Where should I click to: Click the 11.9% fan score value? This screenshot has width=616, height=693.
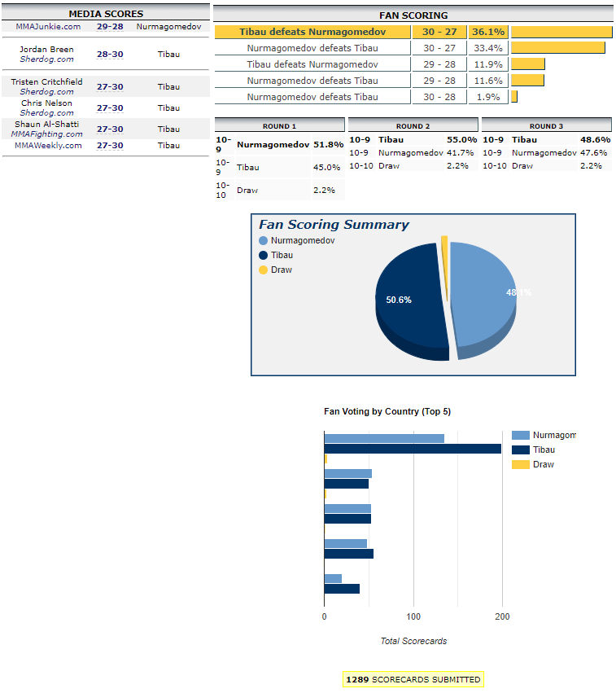(x=488, y=64)
